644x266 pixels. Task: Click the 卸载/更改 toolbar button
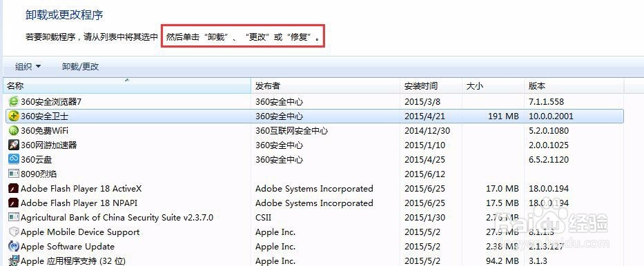tap(81, 66)
